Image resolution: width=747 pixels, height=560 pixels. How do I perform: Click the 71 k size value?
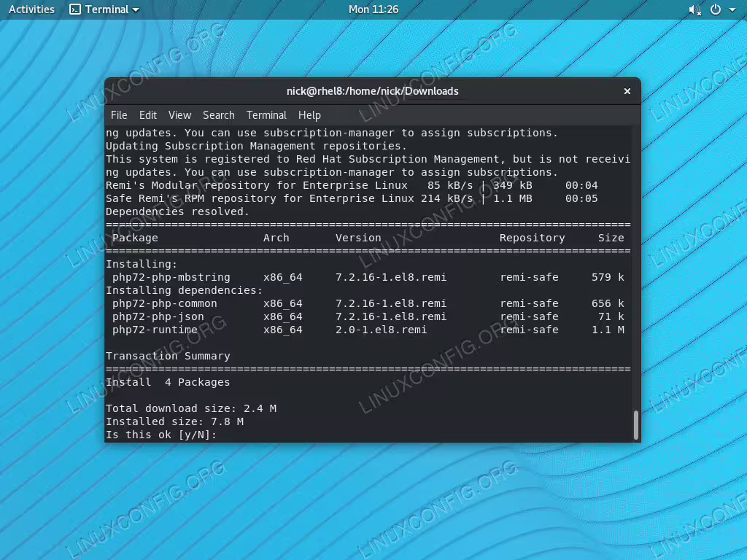click(x=611, y=316)
